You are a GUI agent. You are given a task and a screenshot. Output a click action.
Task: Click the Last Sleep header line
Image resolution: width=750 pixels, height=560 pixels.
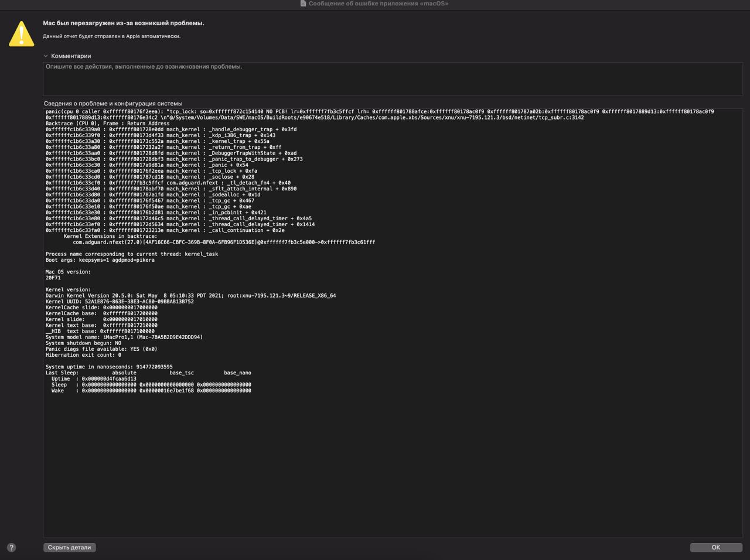coord(148,373)
